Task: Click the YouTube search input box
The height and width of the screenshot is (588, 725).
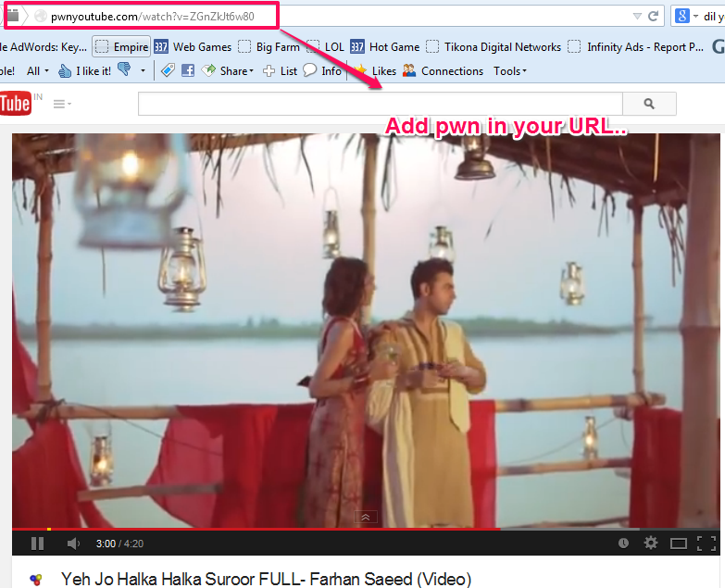Action: tap(380, 104)
